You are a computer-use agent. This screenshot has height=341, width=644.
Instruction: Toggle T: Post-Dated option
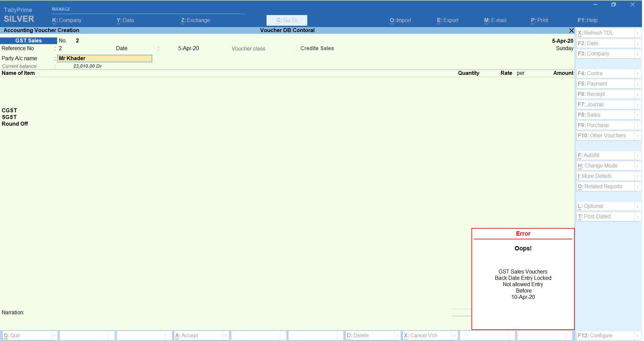[x=605, y=217]
